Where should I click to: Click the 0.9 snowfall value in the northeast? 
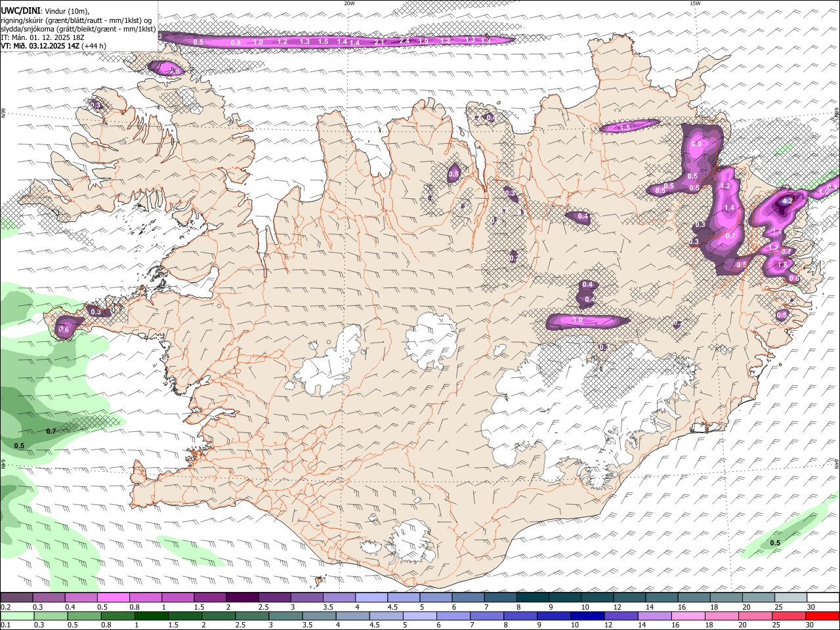(696, 144)
